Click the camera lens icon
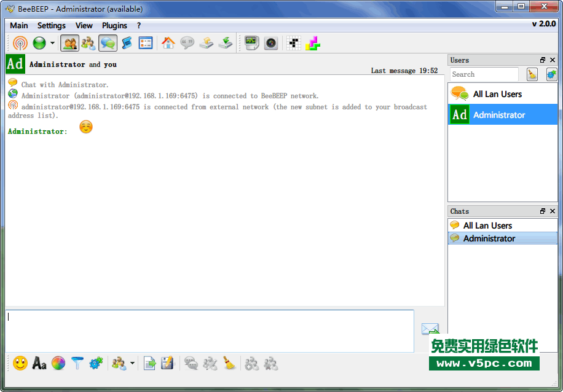This screenshot has height=392, width=563. click(x=270, y=43)
